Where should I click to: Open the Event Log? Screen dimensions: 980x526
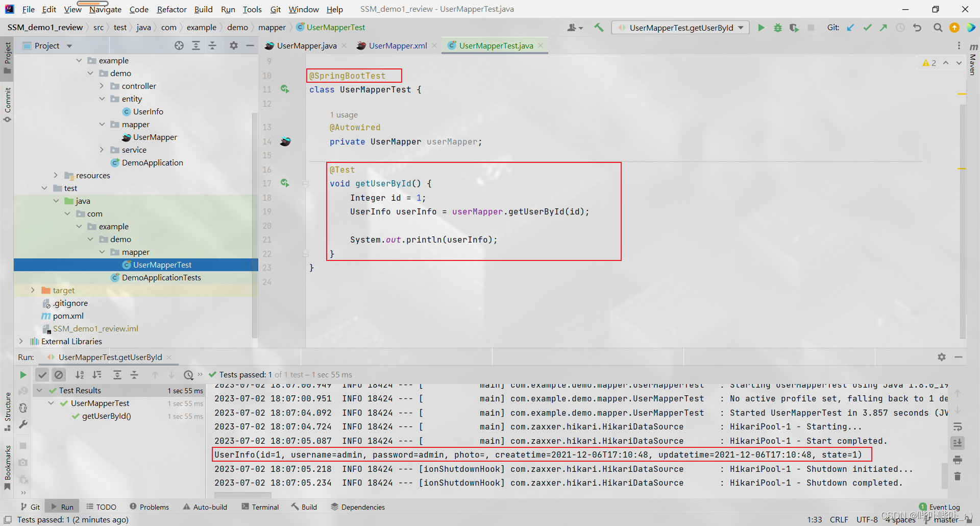click(x=939, y=507)
